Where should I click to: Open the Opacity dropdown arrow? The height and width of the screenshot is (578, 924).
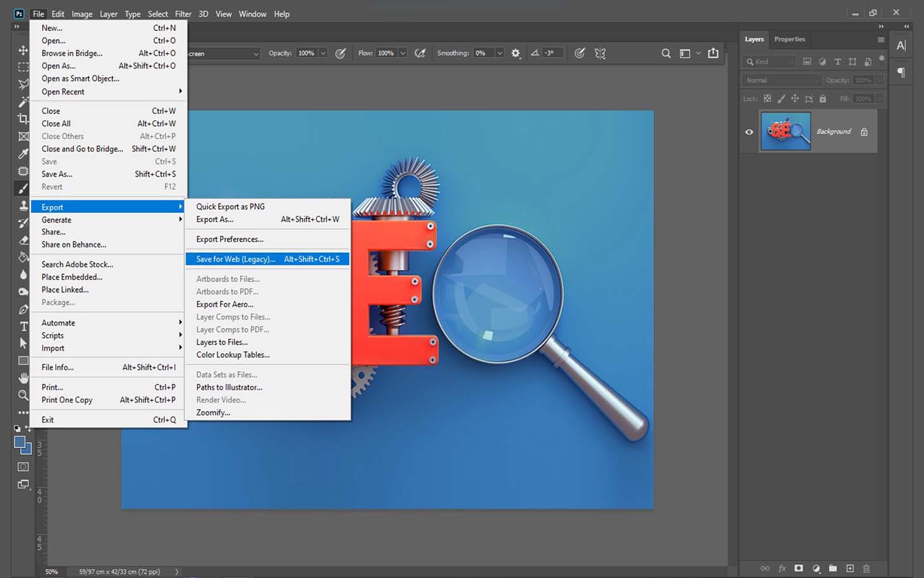(x=323, y=53)
